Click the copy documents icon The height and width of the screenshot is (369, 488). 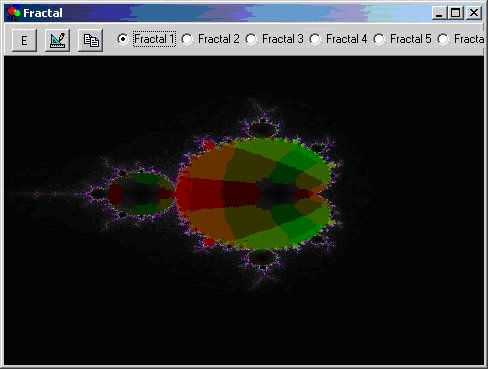tap(90, 40)
